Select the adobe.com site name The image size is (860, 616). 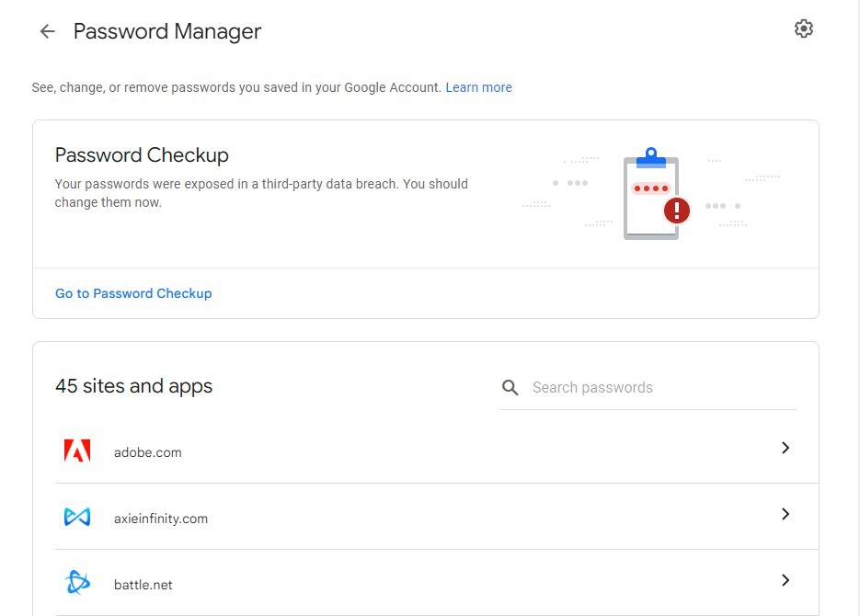148,452
